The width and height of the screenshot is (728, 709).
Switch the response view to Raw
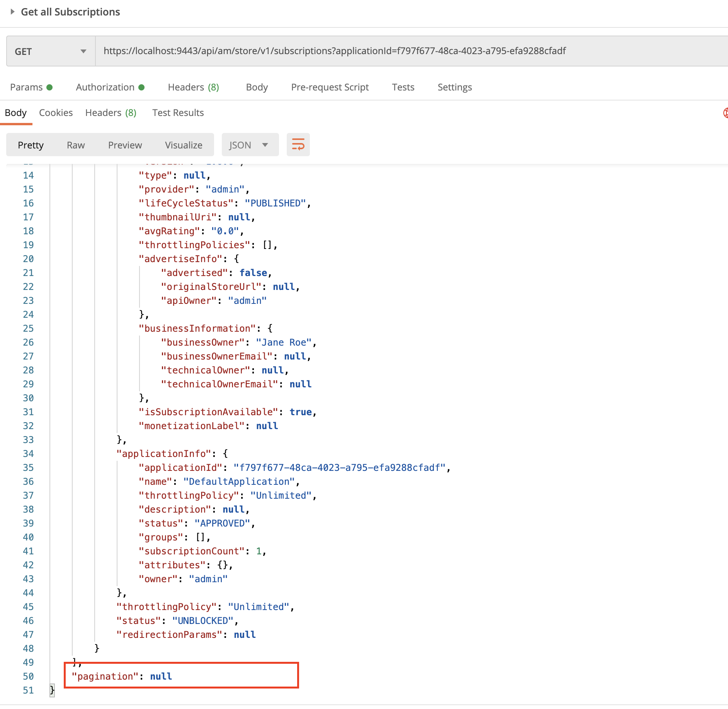(76, 145)
